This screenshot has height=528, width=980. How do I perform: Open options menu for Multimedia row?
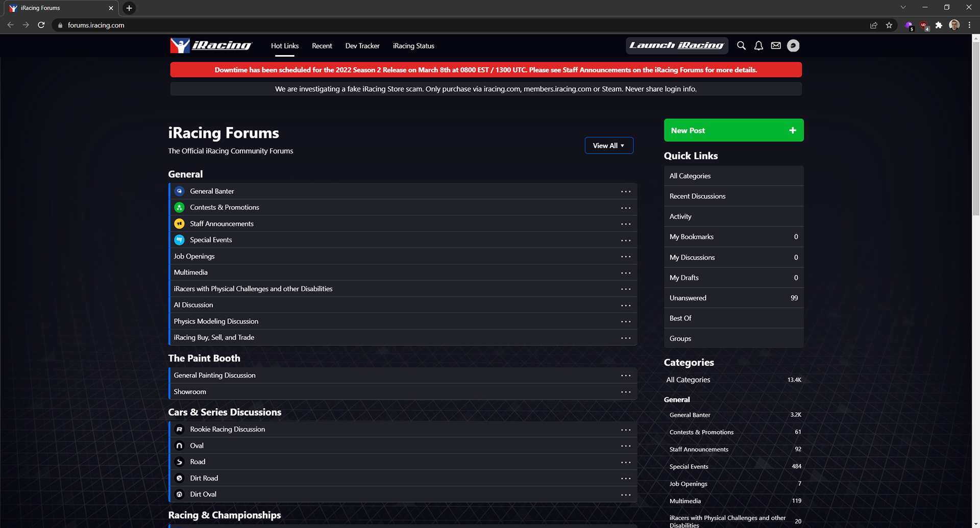click(x=626, y=273)
